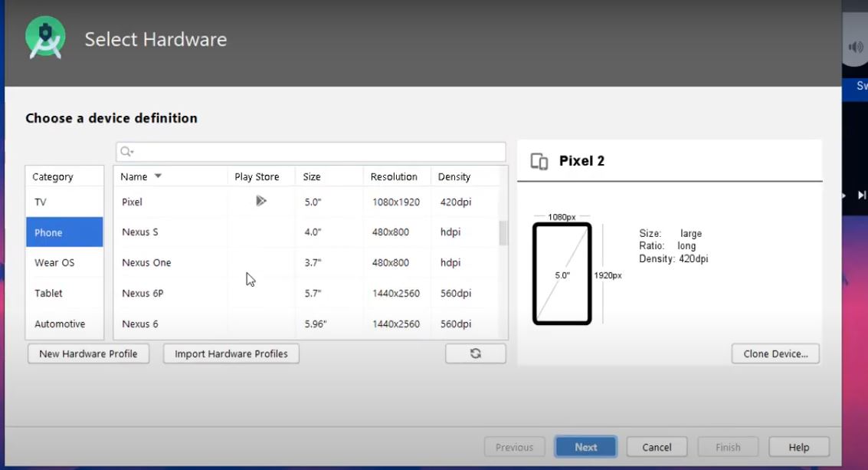Click the disabled Finish button
The width and height of the screenshot is (868, 470).
727,447
